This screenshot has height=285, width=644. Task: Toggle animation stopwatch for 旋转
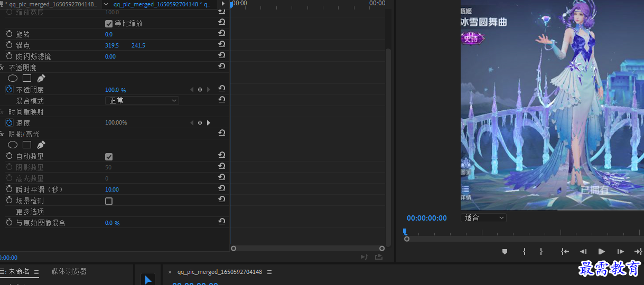pos(9,34)
